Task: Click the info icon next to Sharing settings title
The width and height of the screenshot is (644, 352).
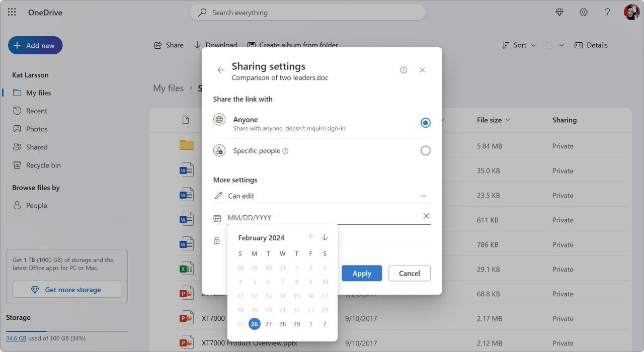Action: point(404,70)
